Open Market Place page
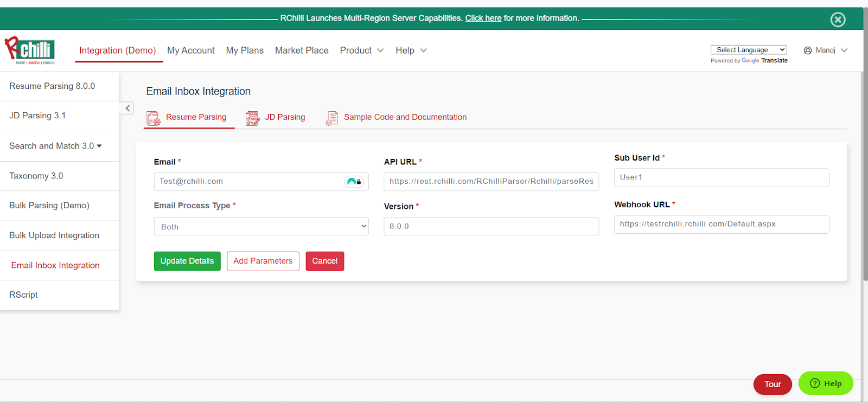The height and width of the screenshot is (403, 868). [302, 50]
